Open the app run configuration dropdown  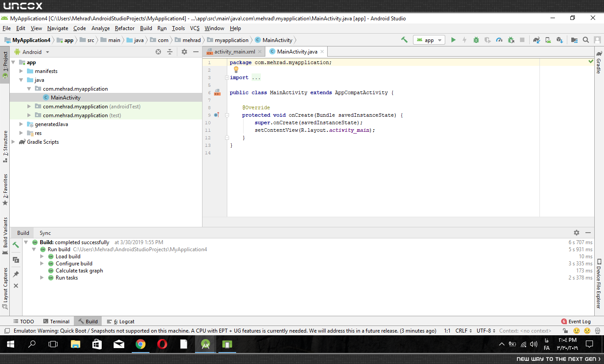click(x=429, y=40)
